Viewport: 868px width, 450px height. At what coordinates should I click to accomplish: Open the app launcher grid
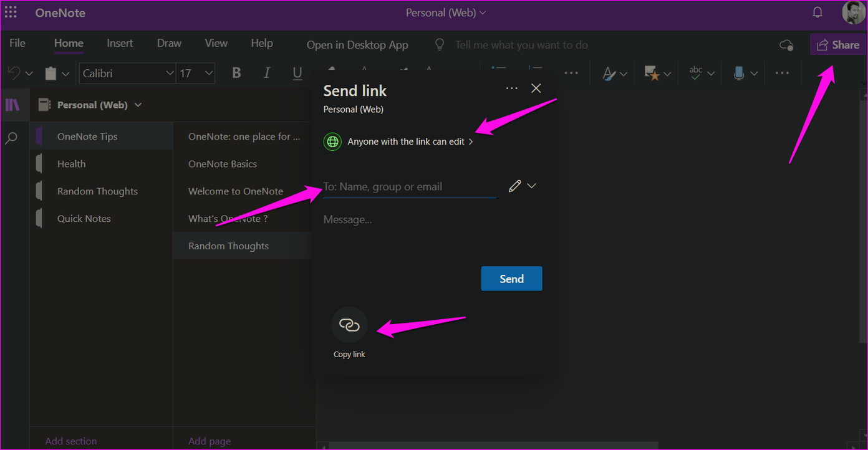tap(11, 12)
